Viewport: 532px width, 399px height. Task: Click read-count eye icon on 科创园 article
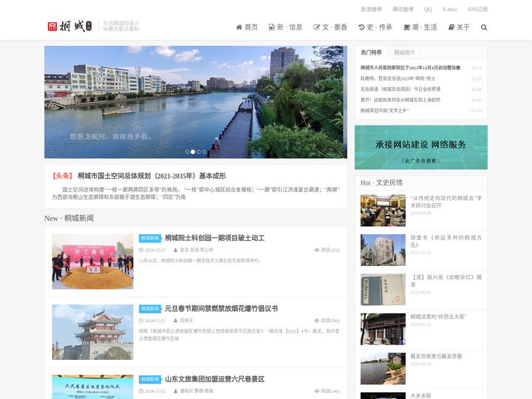(x=316, y=250)
